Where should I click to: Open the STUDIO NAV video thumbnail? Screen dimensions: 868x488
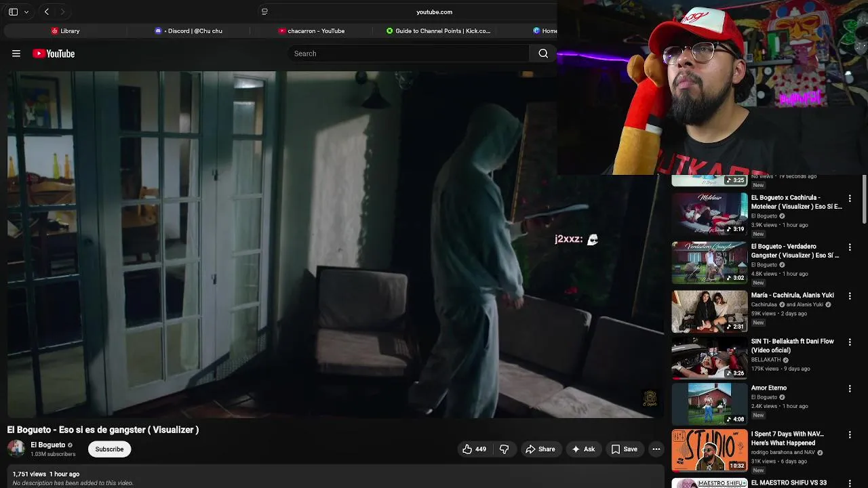709,450
